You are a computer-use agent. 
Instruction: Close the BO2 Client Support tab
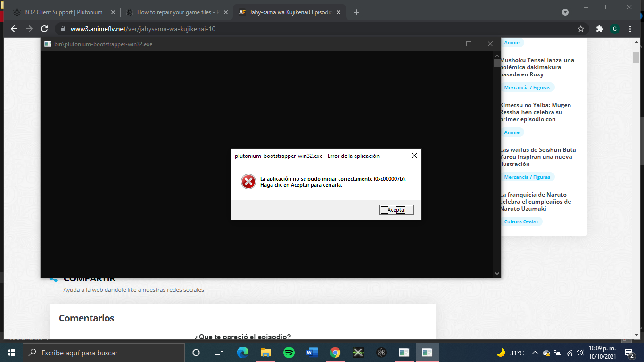[113, 12]
